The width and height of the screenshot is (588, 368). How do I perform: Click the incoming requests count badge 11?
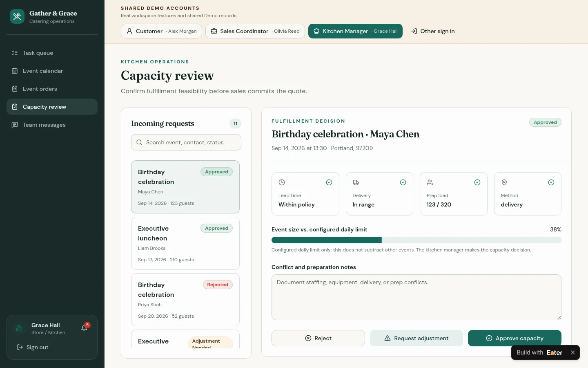(235, 123)
